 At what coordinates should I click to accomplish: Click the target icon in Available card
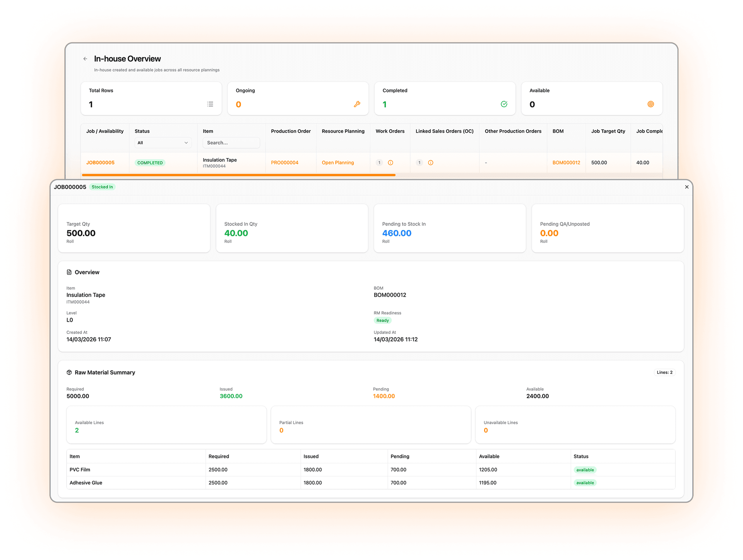coord(651,104)
